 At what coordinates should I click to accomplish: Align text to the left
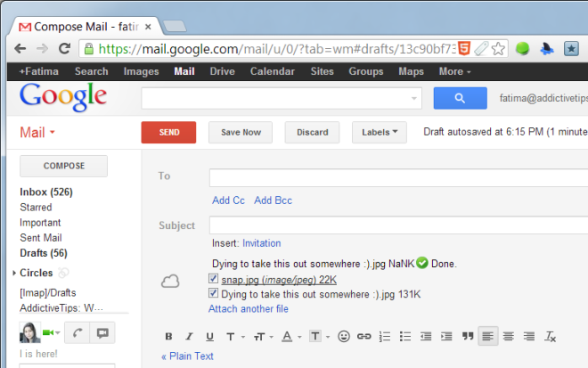[x=487, y=336]
